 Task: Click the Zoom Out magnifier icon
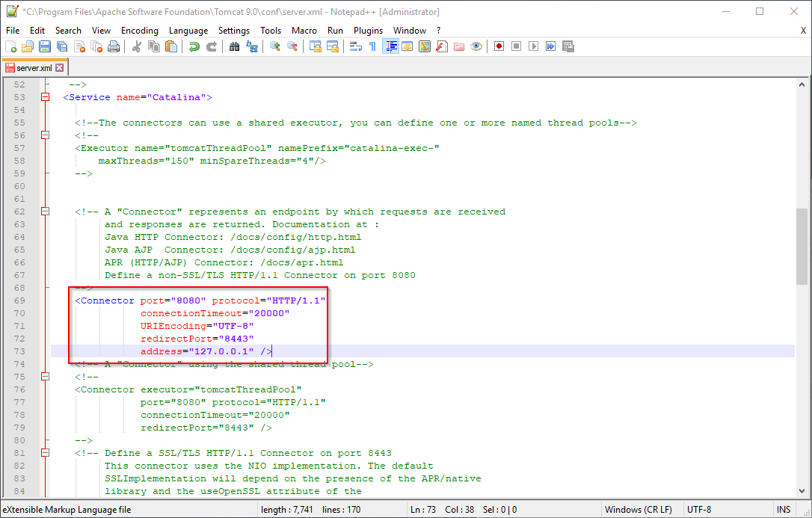point(292,46)
